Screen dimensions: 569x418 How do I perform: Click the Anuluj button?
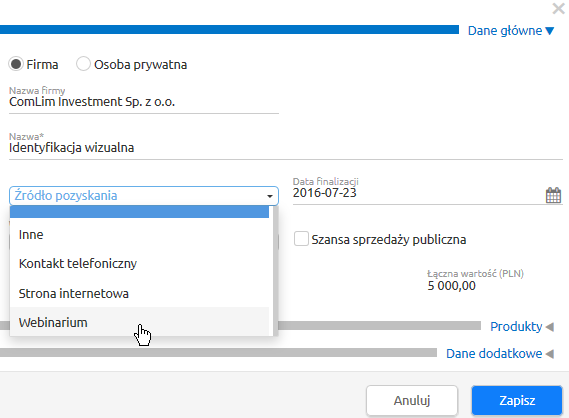click(x=412, y=400)
